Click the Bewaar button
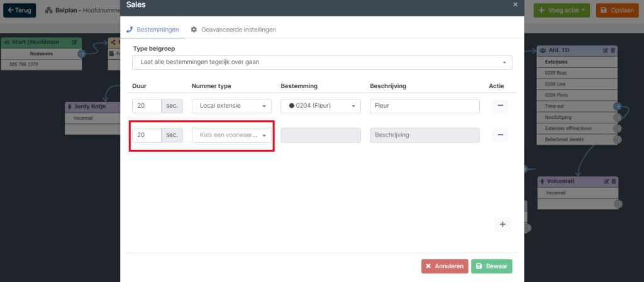 (492, 266)
